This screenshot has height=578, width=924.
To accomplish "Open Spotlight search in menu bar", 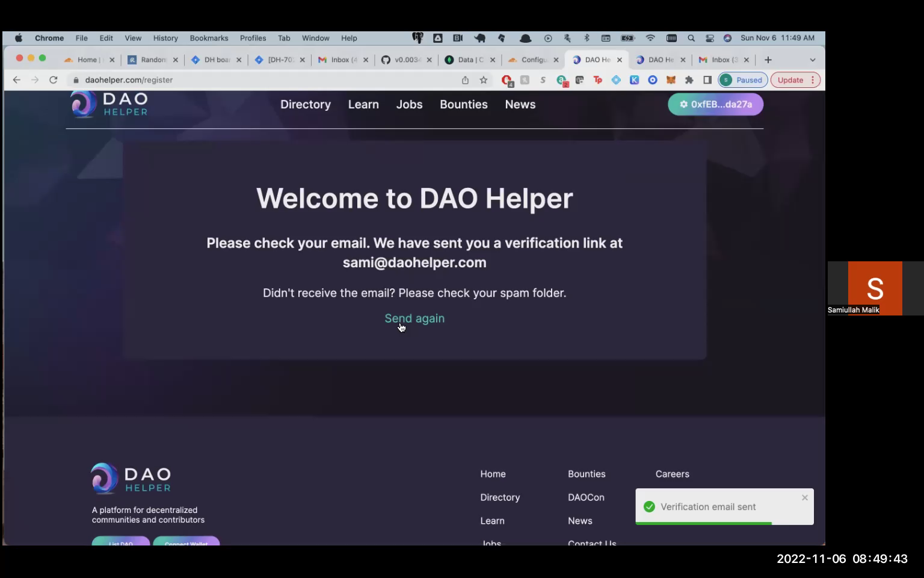I will tap(691, 38).
